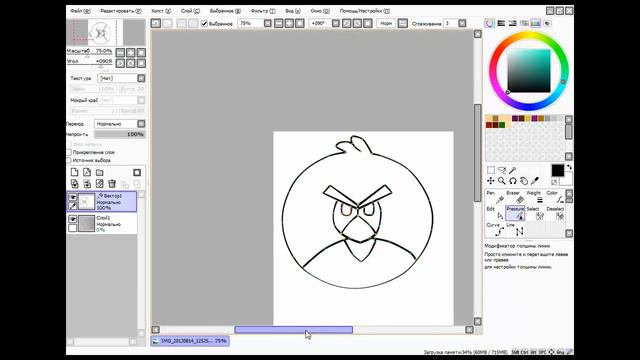This screenshot has height=360, width=640.
Task: Click the vertical canvas scrollbar thumb
Action: click(478, 153)
